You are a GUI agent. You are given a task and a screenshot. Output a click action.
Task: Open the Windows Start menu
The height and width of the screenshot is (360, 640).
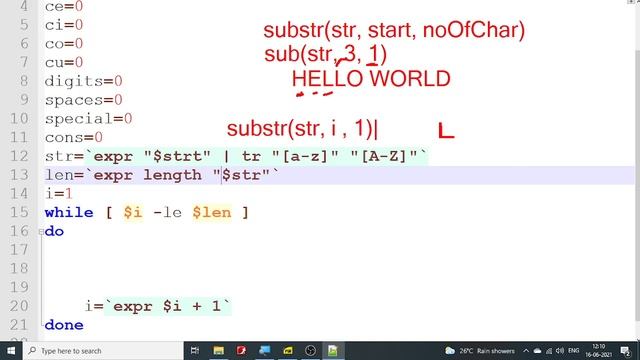(x=11, y=351)
